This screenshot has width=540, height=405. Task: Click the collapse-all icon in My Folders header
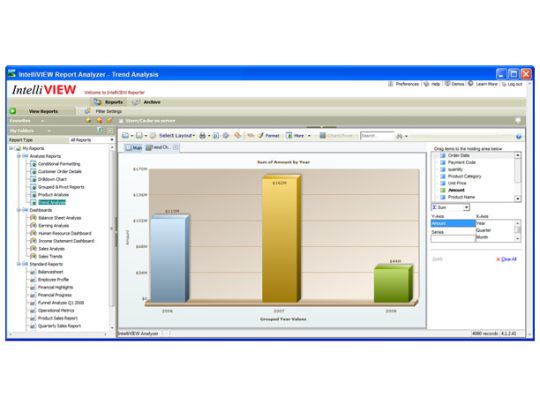click(110, 130)
